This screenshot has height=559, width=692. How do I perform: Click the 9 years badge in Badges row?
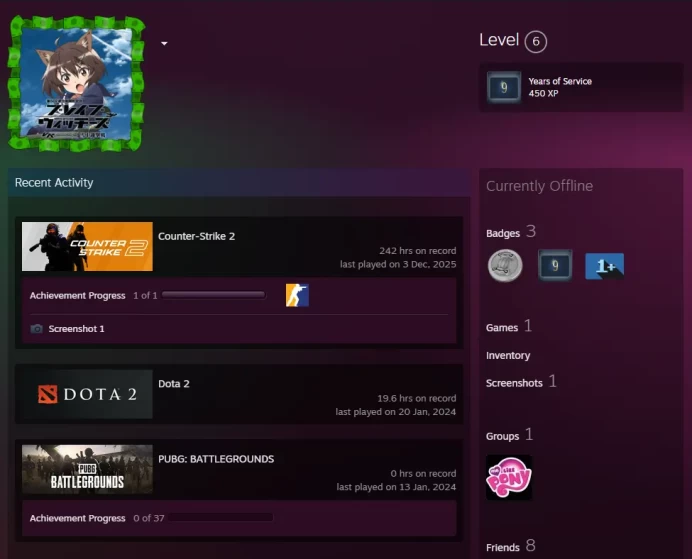point(555,266)
